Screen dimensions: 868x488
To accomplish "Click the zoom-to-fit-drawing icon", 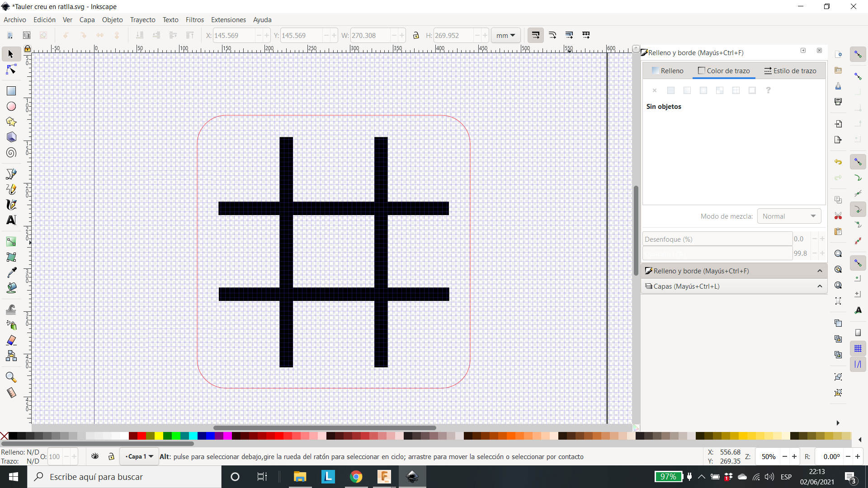I will pos(838,269).
